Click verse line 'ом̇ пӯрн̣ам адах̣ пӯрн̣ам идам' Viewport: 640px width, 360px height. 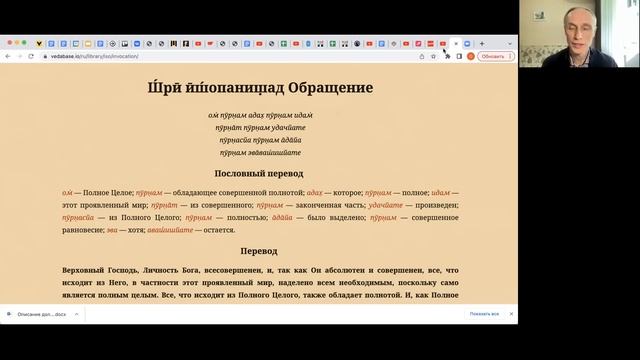click(x=260, y=116)
